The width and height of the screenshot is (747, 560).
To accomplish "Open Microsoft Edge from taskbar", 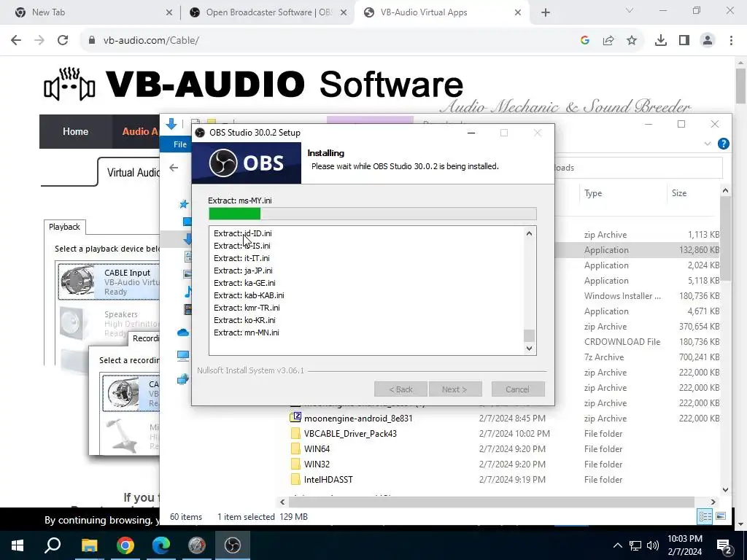I will click(161, 545).
